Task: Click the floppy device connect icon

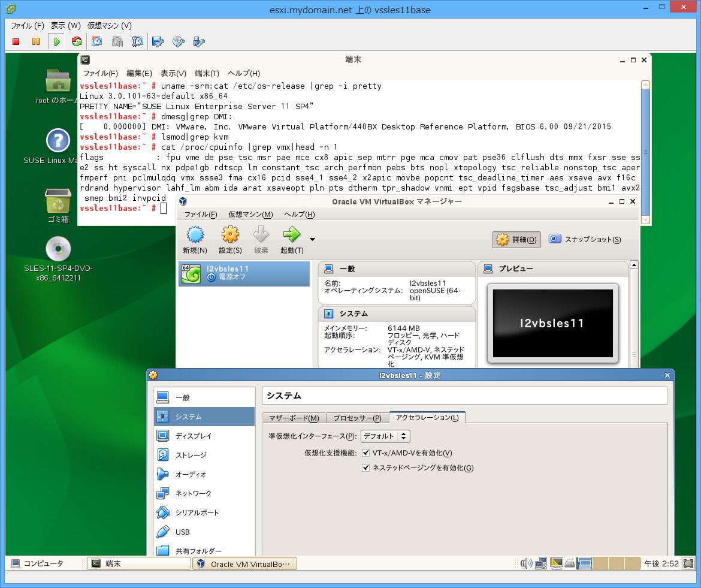Action: [158, 41]
